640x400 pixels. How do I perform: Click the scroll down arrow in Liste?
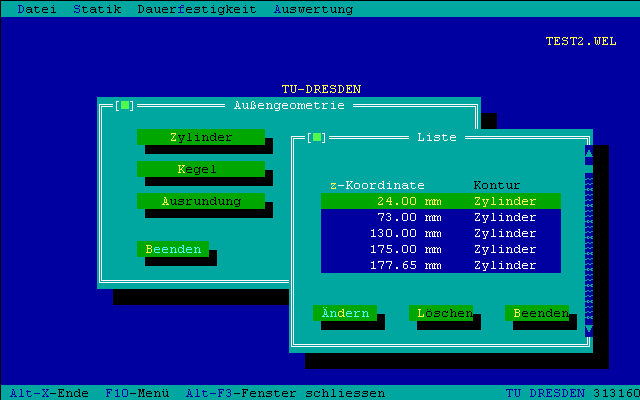click(x=589, y=329)
